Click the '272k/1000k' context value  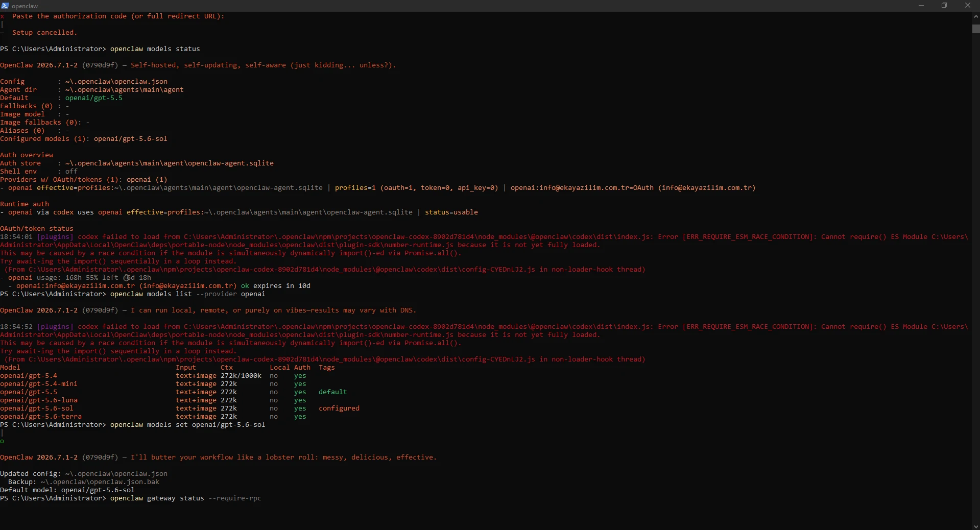[241, 376]
